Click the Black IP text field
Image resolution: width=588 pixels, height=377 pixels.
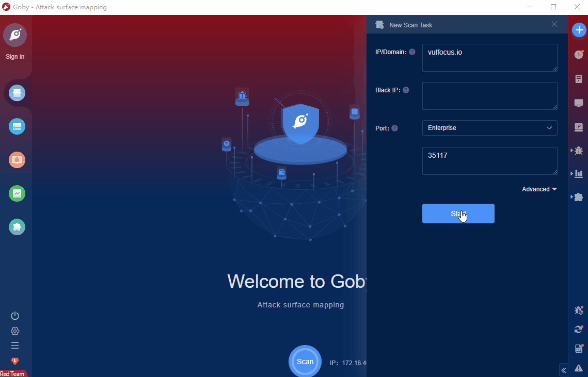(489, 96)
